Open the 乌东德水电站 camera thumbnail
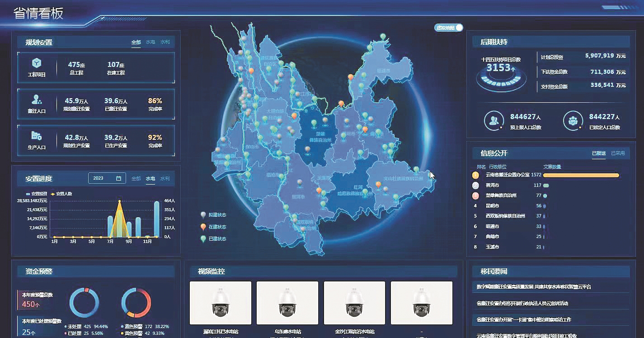 point(287,303)
